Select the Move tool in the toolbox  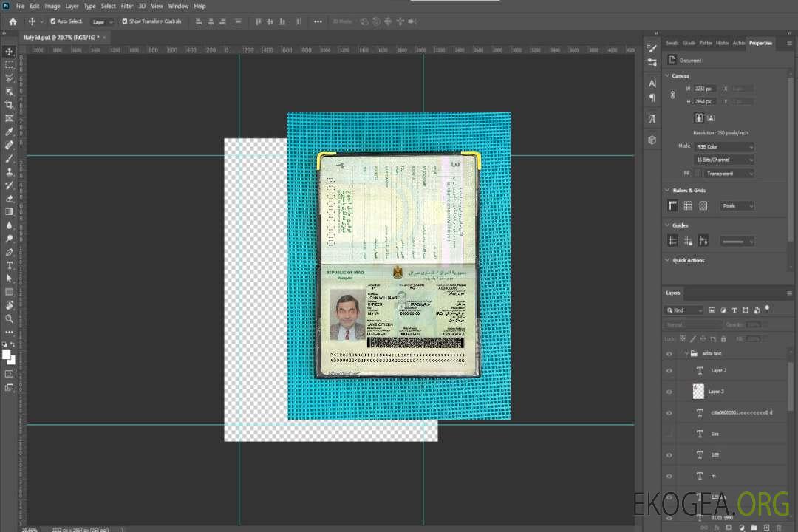coord(9,52)
